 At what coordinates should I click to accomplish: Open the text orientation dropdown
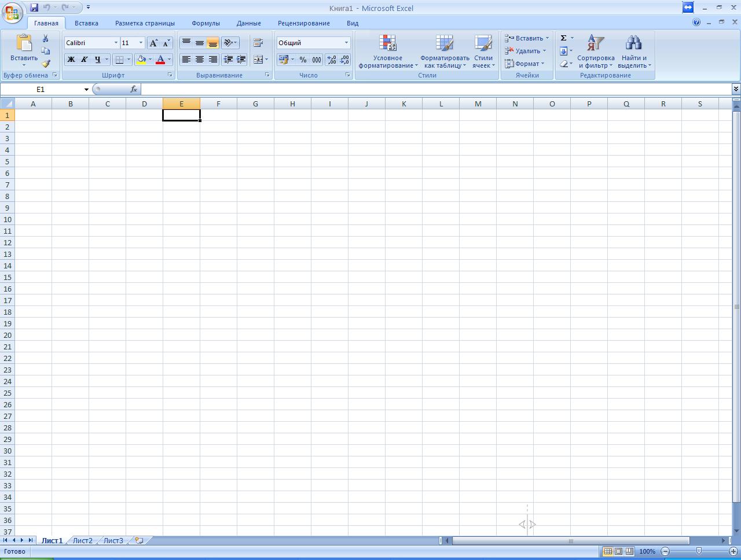230,43
